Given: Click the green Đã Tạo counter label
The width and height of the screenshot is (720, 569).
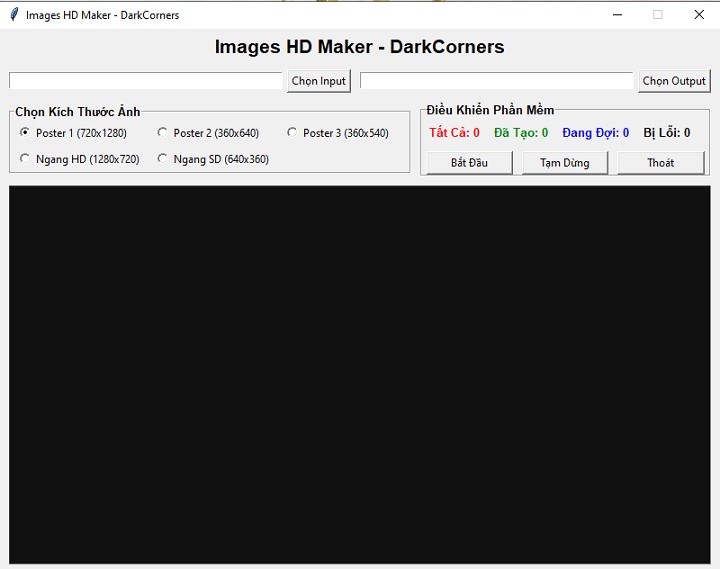Looking at the screenshot, I should tap(521, 133).
